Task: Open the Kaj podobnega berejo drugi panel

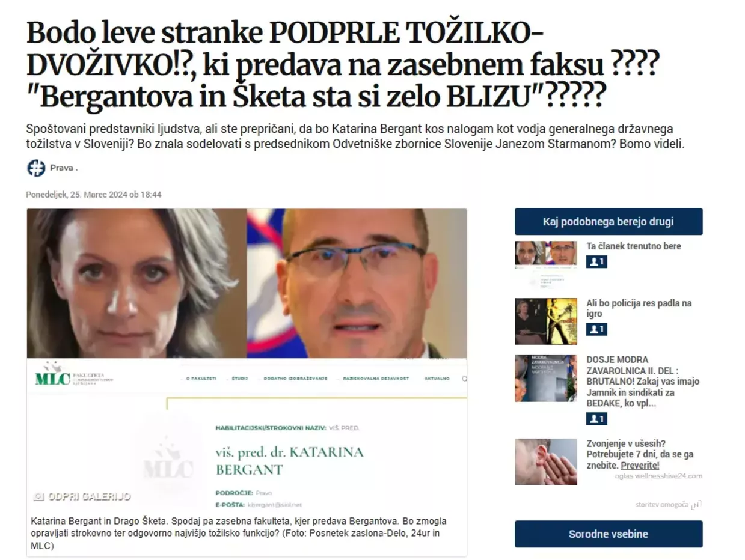Action: 609,222
